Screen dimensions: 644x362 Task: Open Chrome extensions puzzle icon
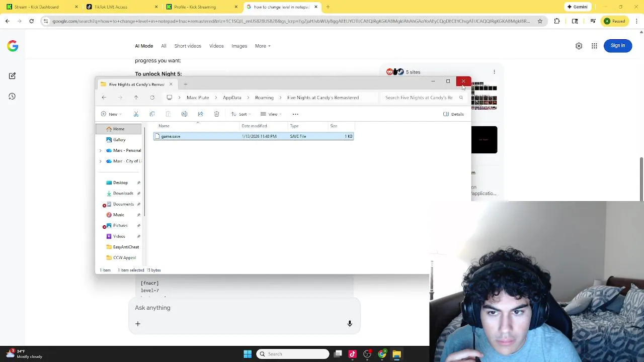557,21
